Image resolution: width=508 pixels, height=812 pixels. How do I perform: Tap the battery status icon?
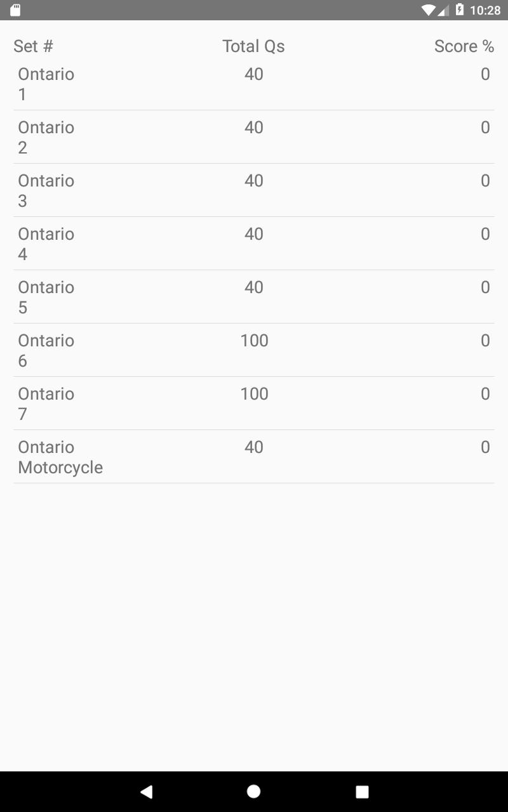coord(460,10)
